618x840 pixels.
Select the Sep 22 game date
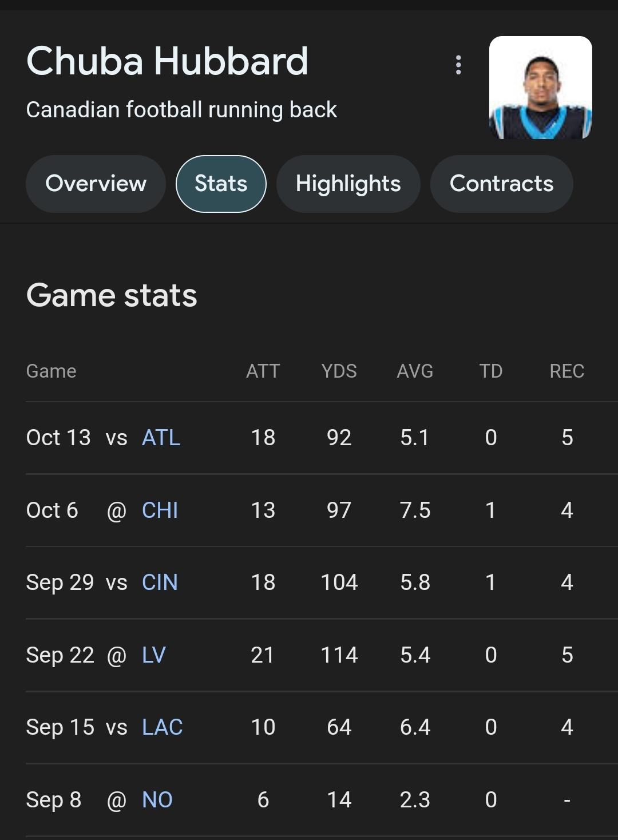pos(60,655)
